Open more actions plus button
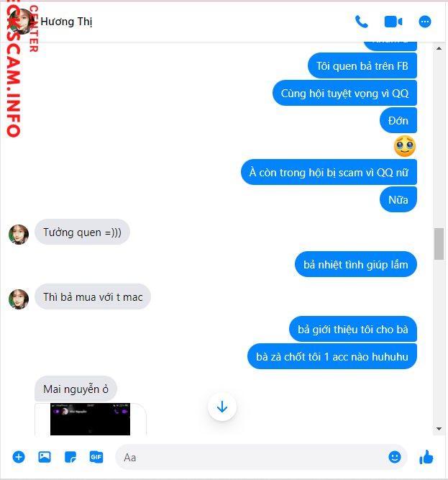The height and width of the screenshot is (480, 448). (x=19, y=457)
